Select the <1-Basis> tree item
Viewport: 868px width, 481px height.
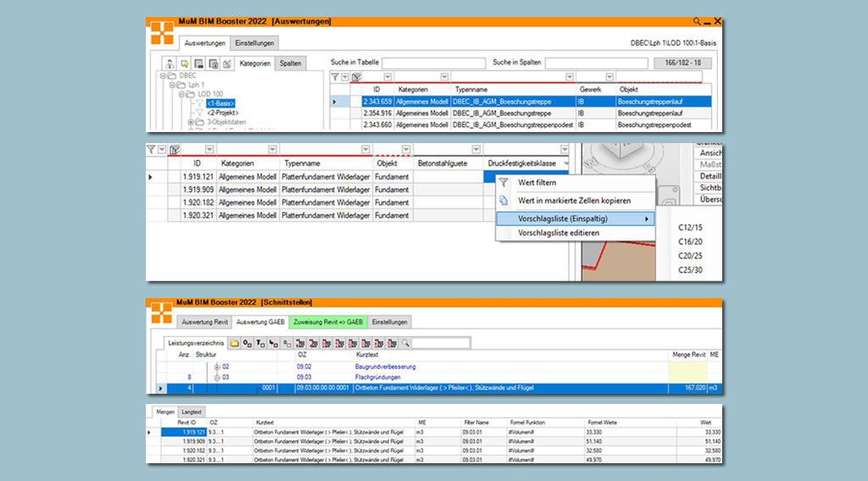click(x=220, y=103)
